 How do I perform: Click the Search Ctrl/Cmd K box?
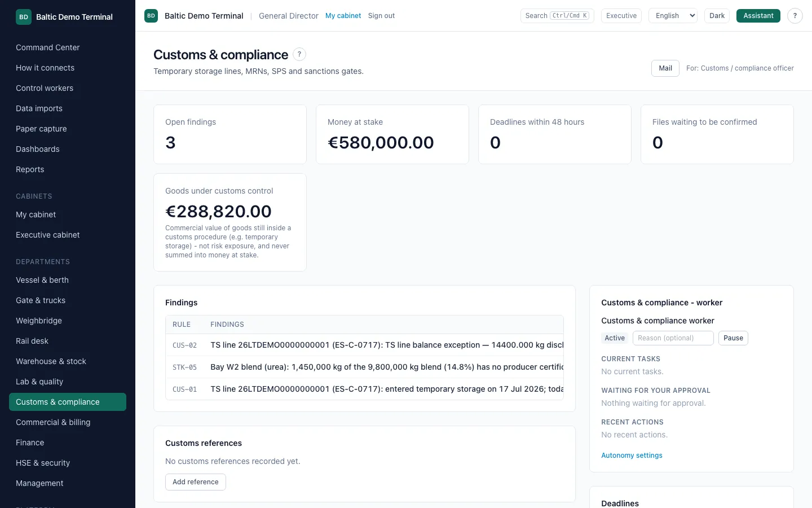click(x=557, y=16)
